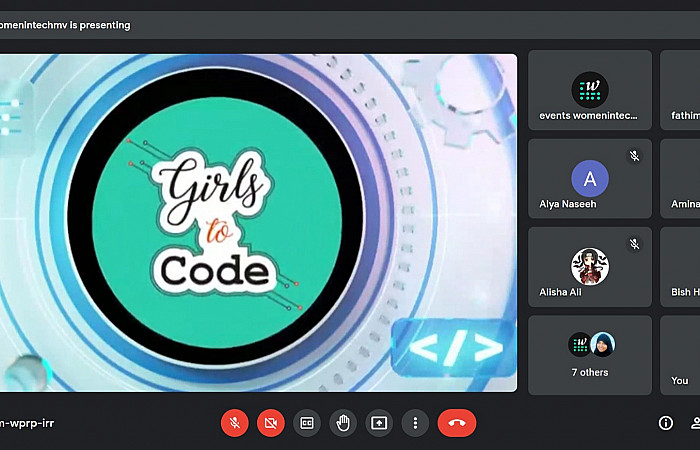
Task: Select Alisha Ali's profile picture
Action: (x=589, y=267)
